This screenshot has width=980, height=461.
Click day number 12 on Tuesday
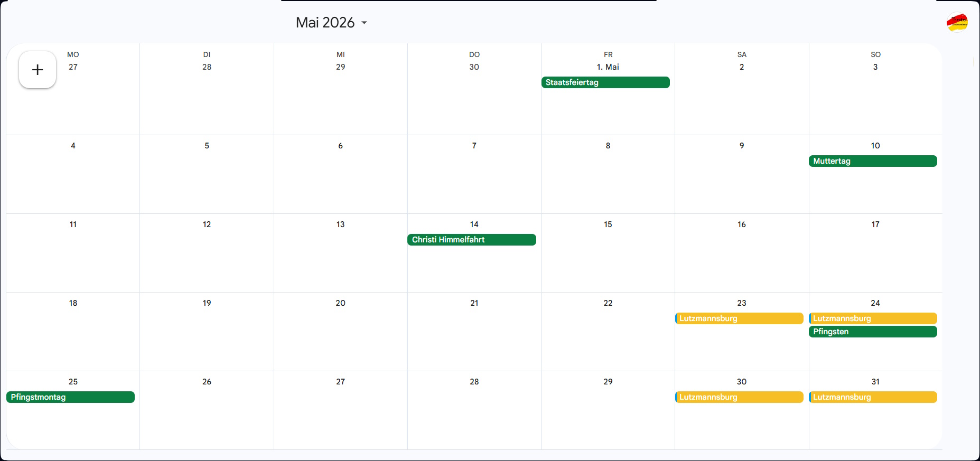207,224
